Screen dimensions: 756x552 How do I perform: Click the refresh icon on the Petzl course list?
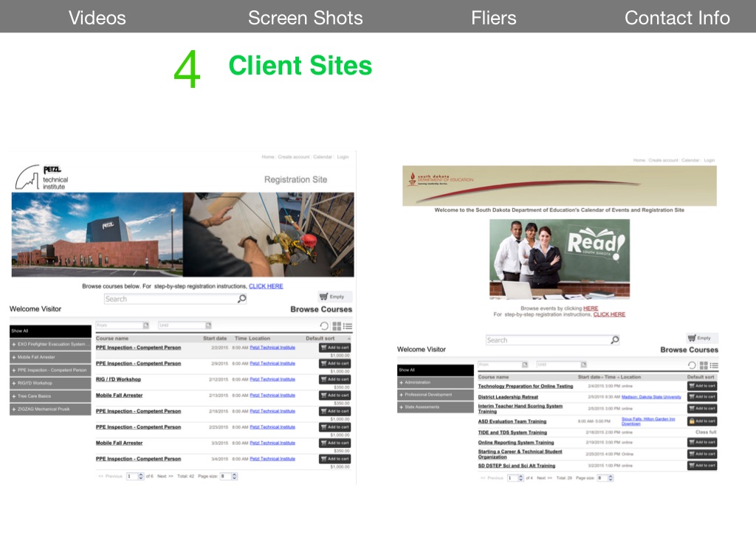point(324,325)
